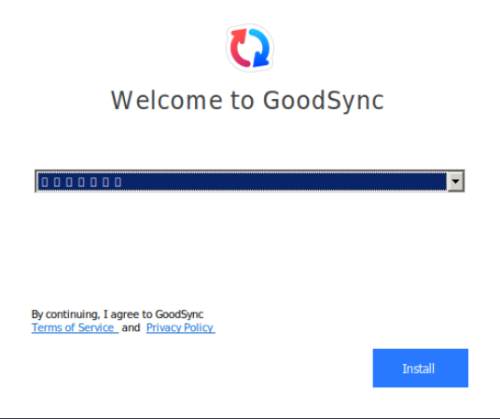Click the Install button
Image resolution: width=500 pixels, height=419 pixels.
420,368
